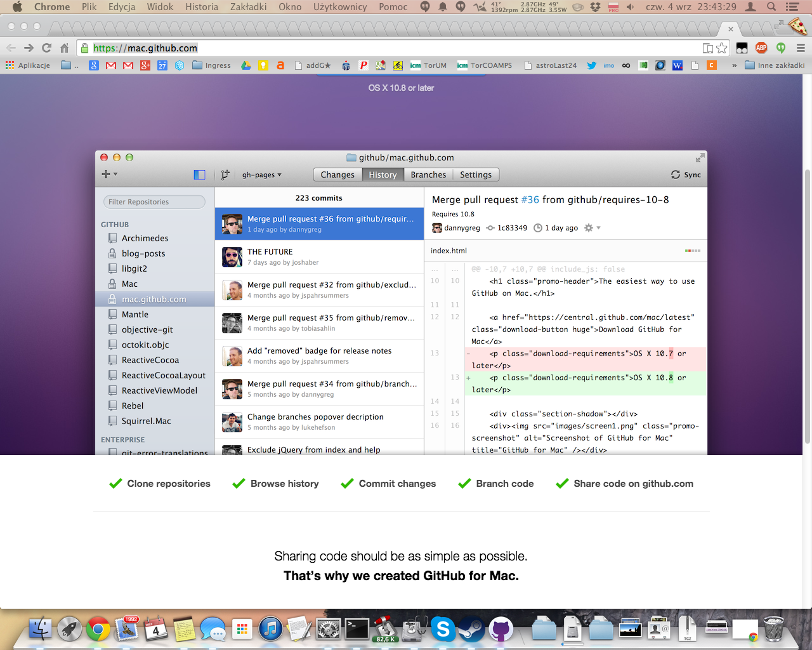The height and width of the screenshot is (650, 812).
Task: Open the Google Drive bookmark icon
Action: [246, 65]
